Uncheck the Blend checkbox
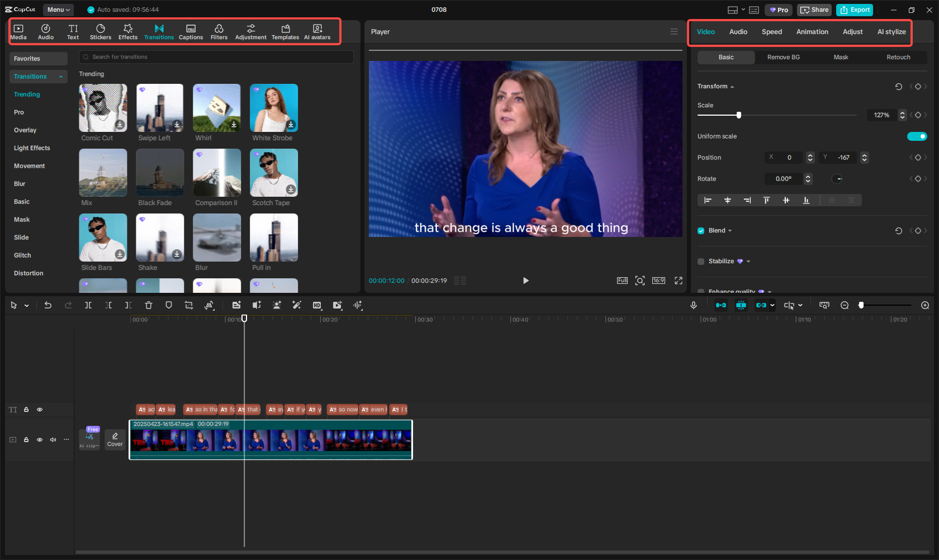Viewport: 939px width, 560px height. (x=701, y=231)
